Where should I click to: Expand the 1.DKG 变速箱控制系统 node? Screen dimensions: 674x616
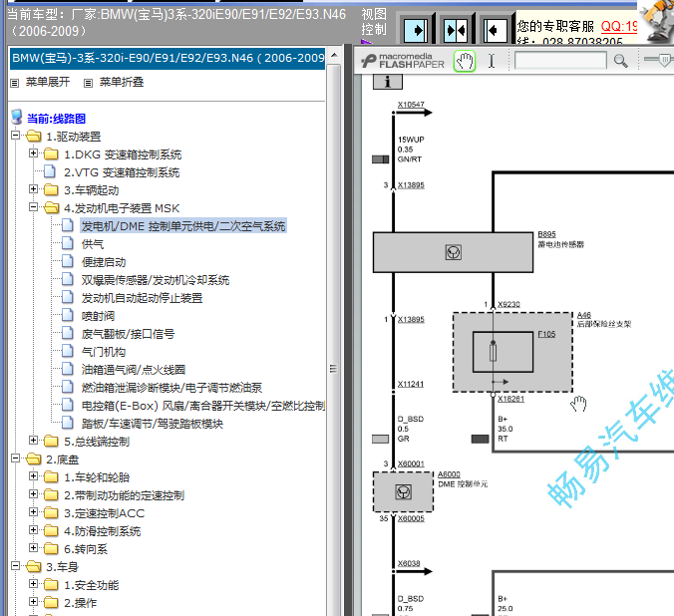(x=34, y=154)
